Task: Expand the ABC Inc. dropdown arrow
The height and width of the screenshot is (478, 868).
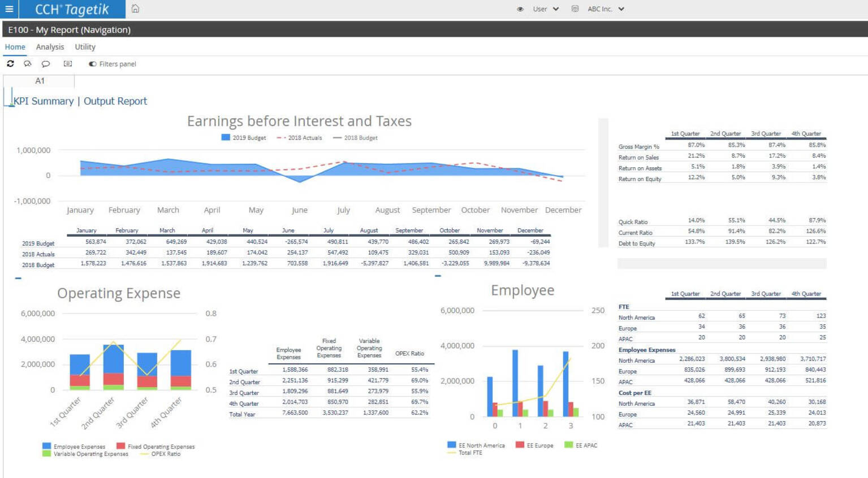Action: [x=621, y=9]
